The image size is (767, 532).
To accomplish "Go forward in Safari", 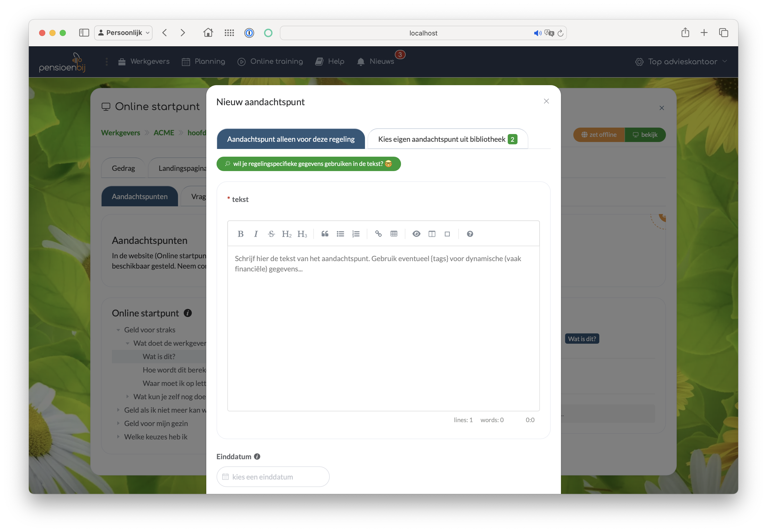I will click(183, 33).
